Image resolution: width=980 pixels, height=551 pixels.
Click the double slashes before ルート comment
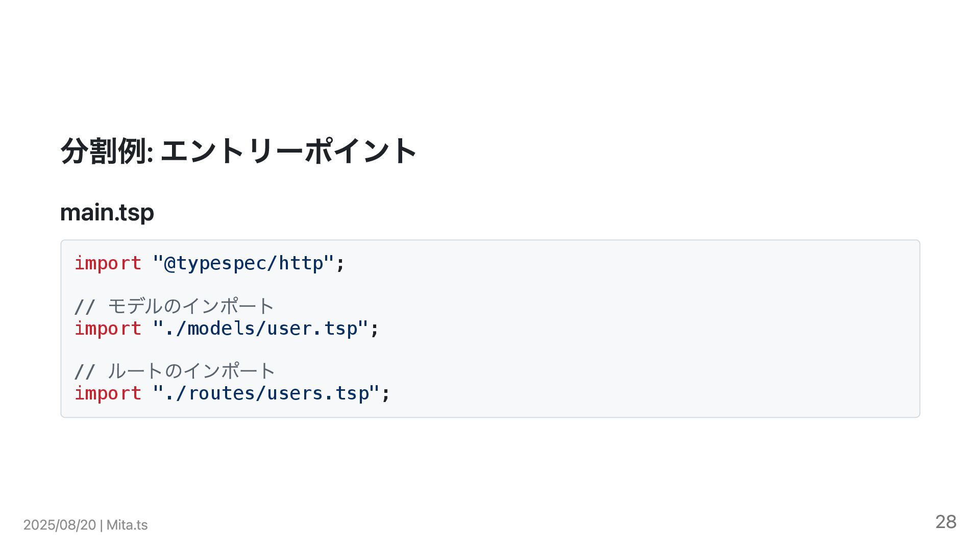click(x=85, y=372)
